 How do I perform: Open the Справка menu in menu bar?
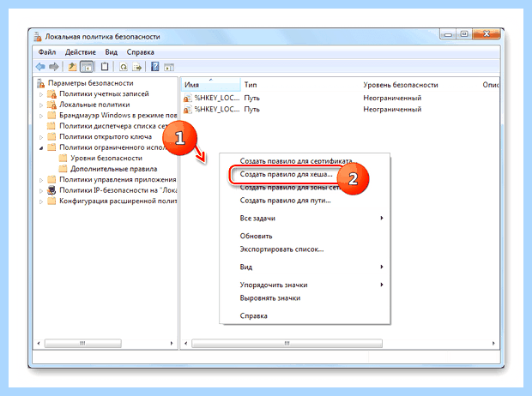140,52
